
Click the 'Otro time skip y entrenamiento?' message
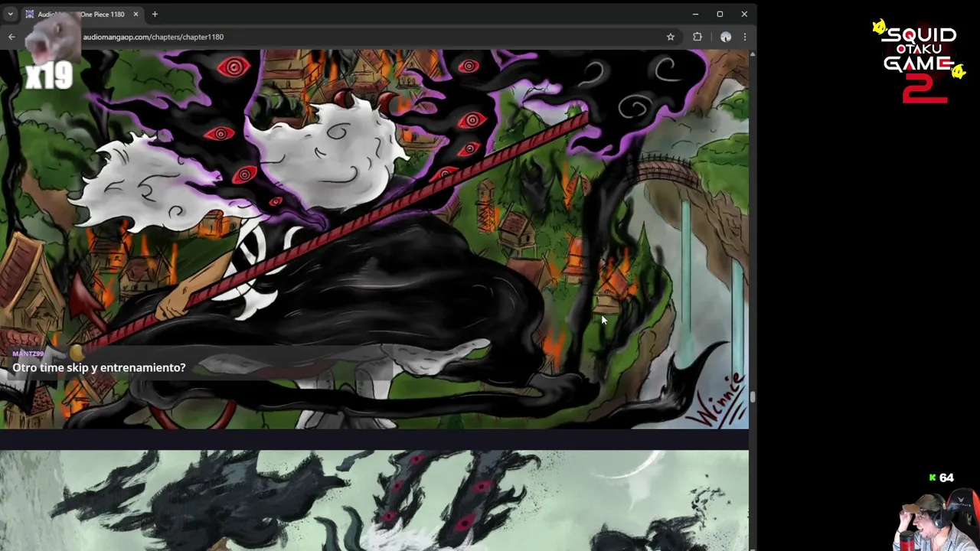tap(99, 368)
